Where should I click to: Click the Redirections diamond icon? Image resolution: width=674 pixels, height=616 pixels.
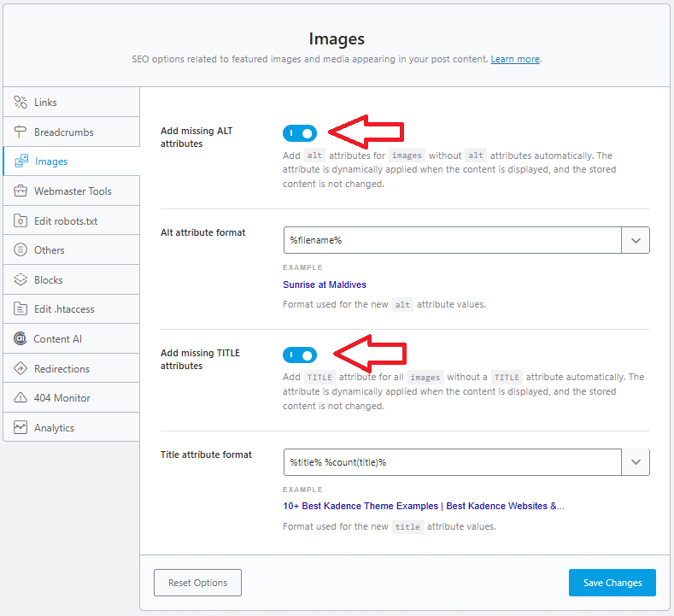[x=21, y=369]
